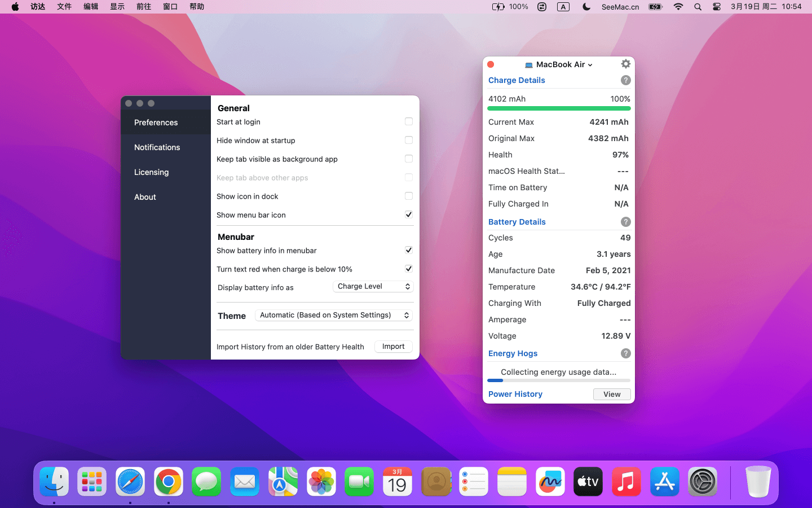Click the Energy Hogs help icon

coord(625,353)
